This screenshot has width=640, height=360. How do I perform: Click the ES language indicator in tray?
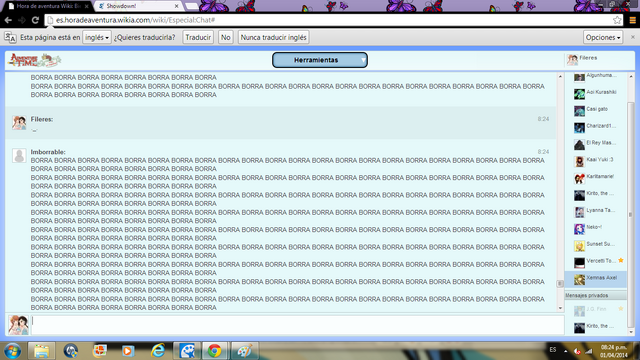click(x=553, y=350)
